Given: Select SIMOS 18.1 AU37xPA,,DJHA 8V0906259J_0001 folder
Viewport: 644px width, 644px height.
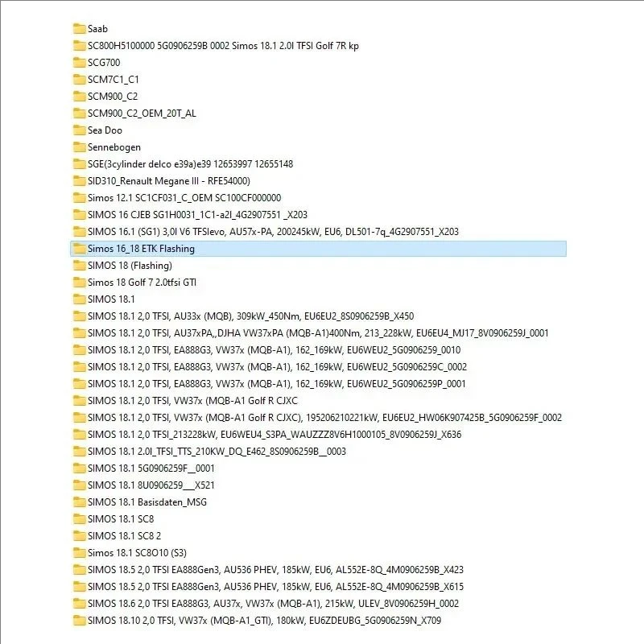Looking at the screenshot, I should [318, 333].
